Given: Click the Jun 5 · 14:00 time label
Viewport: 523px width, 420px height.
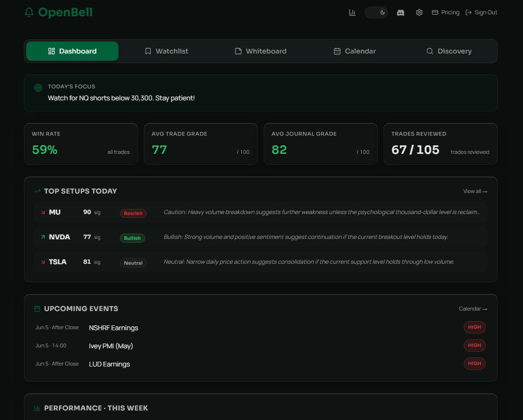Looking at the screenshot, I should [x=51, y=345].
